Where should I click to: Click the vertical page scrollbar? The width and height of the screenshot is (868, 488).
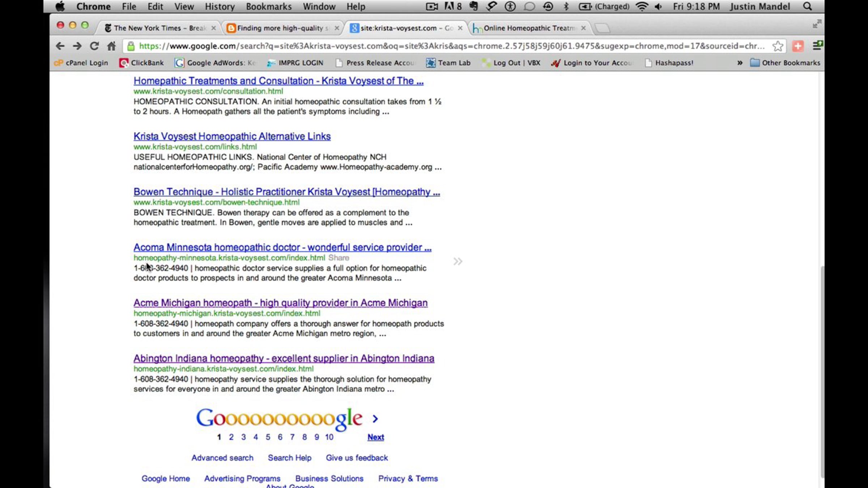coord(822,372)
